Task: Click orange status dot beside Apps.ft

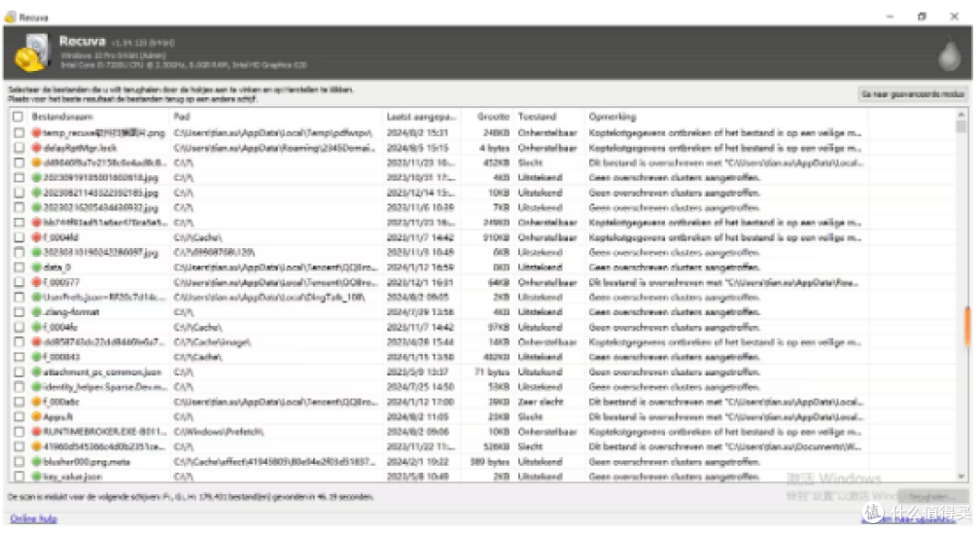Action: [37, 417]
